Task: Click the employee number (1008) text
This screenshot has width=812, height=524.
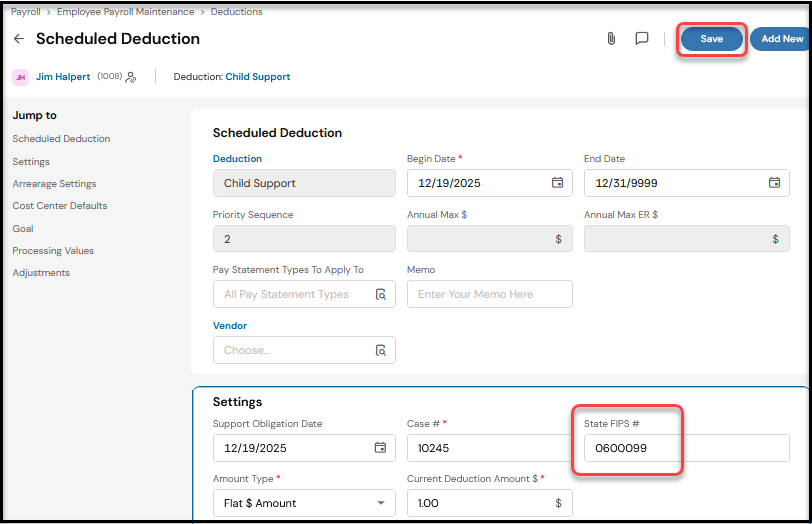Action: 110,76
